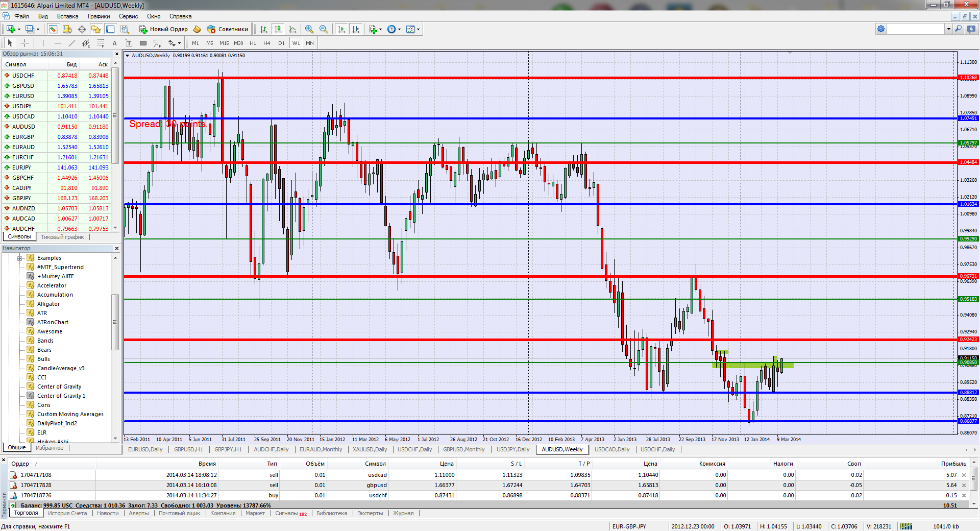
Task: Expand the Examples folder in Navigator
Action: click(20, 258)
